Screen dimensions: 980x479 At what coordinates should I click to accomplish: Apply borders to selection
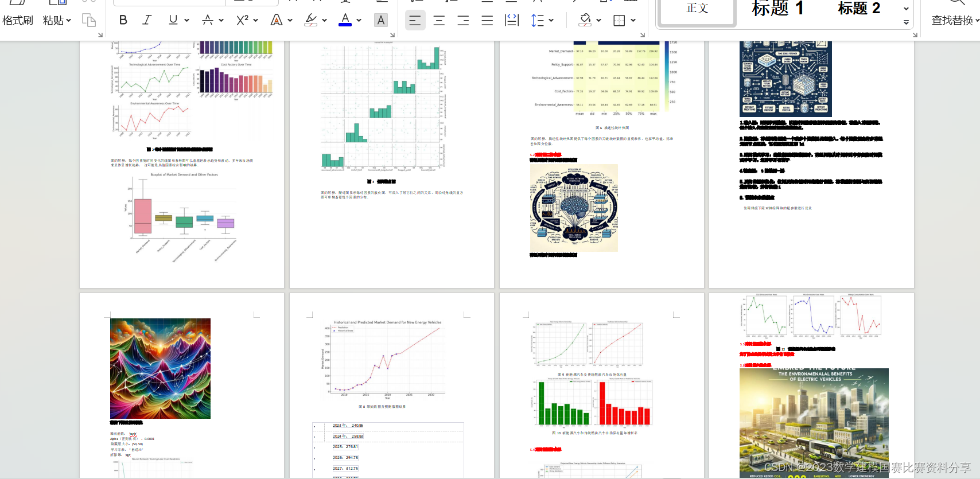coord(619,20)
